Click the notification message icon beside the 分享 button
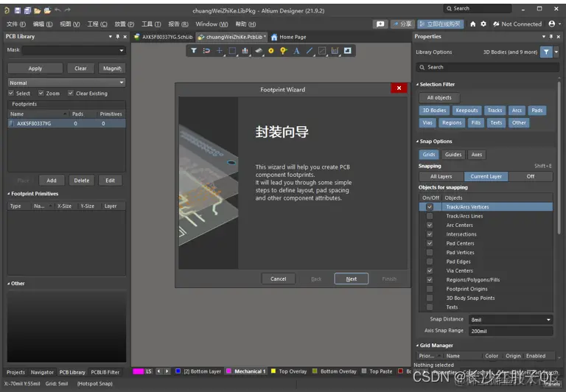Image resolution: width=566 pixels, height=392 pixels. [380, 24]
